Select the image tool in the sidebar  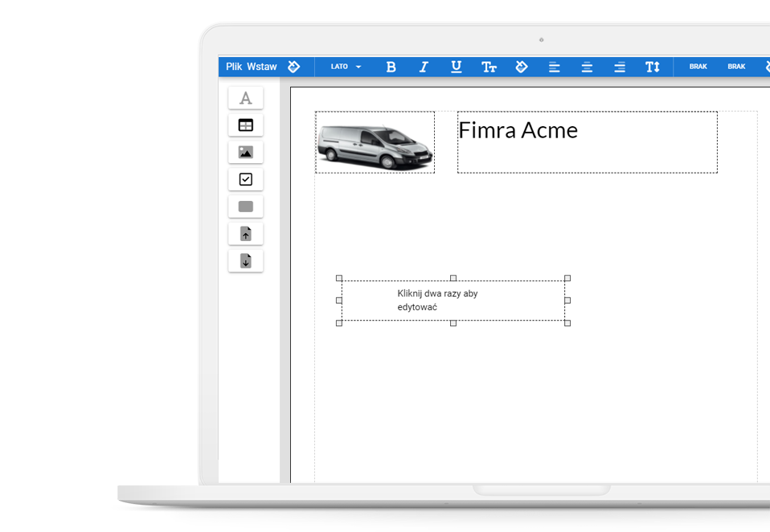246,153
